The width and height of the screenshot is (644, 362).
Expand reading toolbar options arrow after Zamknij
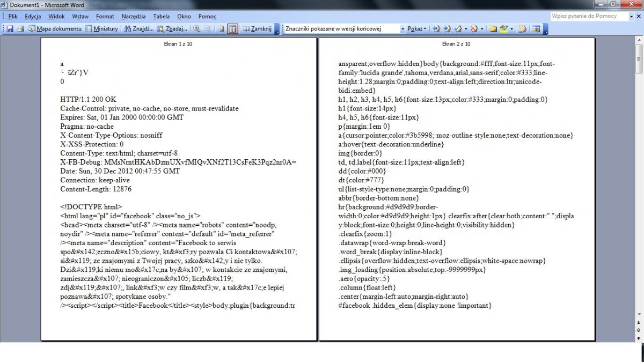tap(277, 29)
